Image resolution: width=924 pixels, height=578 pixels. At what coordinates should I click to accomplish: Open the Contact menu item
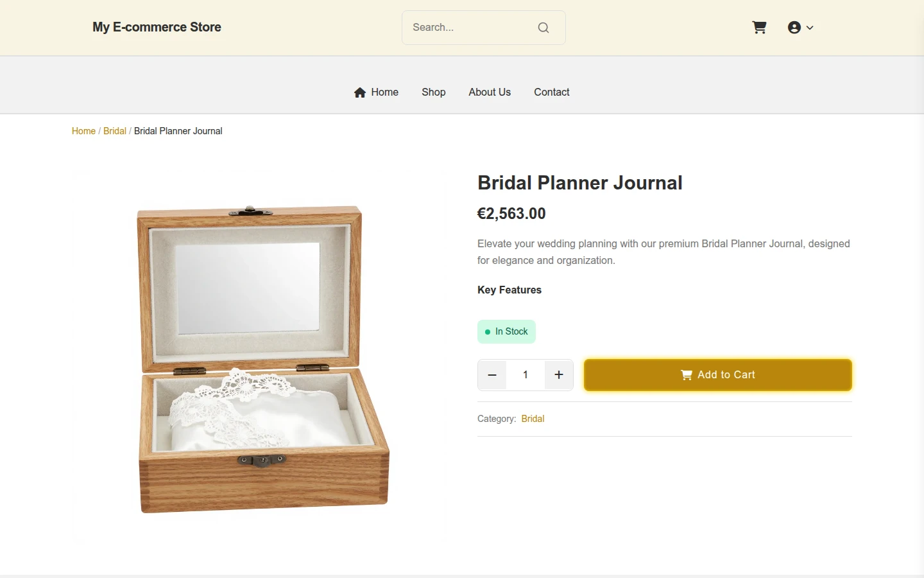click(552, 92)
